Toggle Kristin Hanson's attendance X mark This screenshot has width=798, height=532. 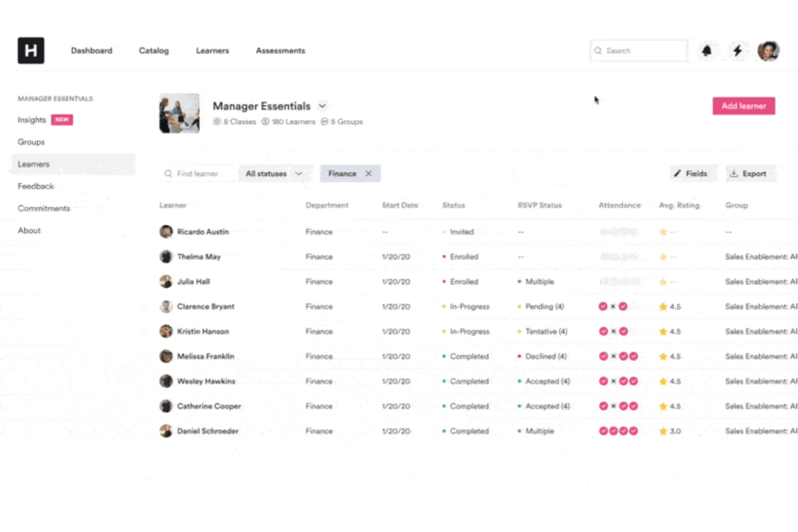(613, 331)
